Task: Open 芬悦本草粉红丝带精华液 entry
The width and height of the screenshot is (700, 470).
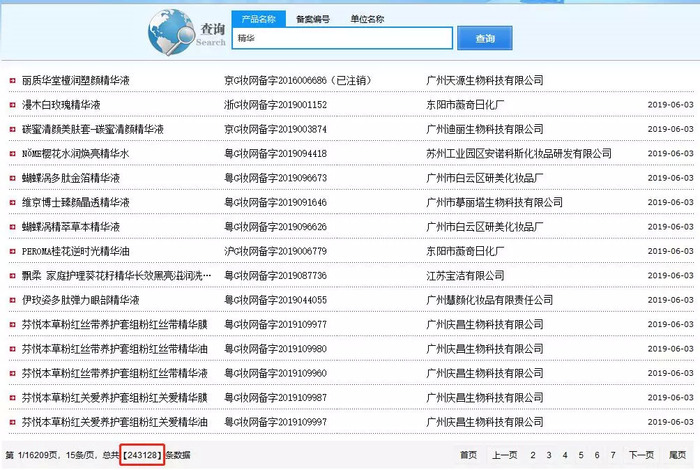Action: [115, 373]
